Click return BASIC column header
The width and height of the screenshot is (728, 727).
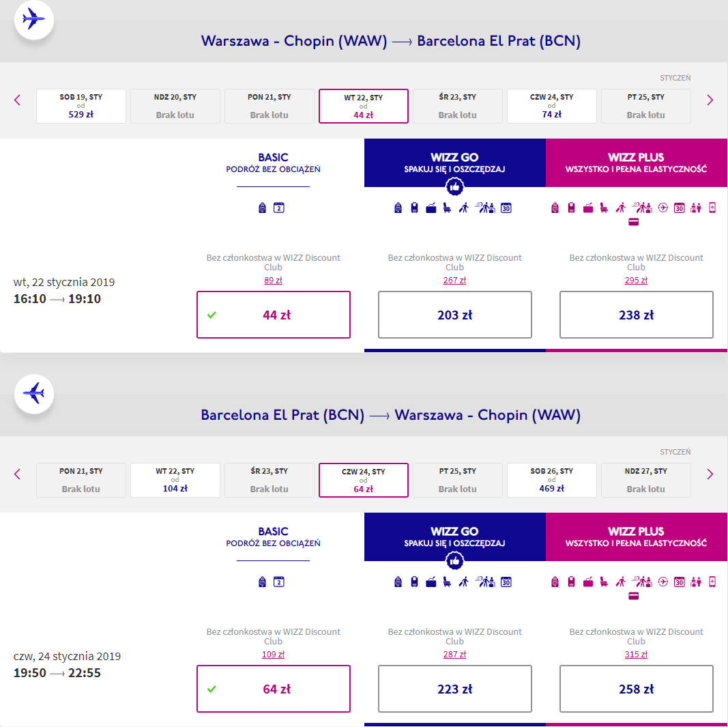(273, 537)
